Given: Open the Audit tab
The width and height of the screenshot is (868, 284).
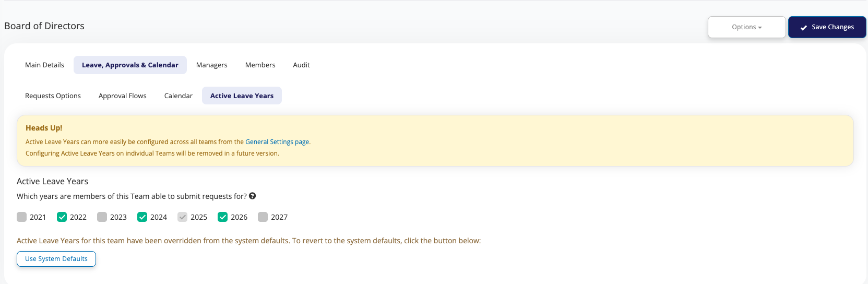Looking at the screenshot, I should click(301, 65).
